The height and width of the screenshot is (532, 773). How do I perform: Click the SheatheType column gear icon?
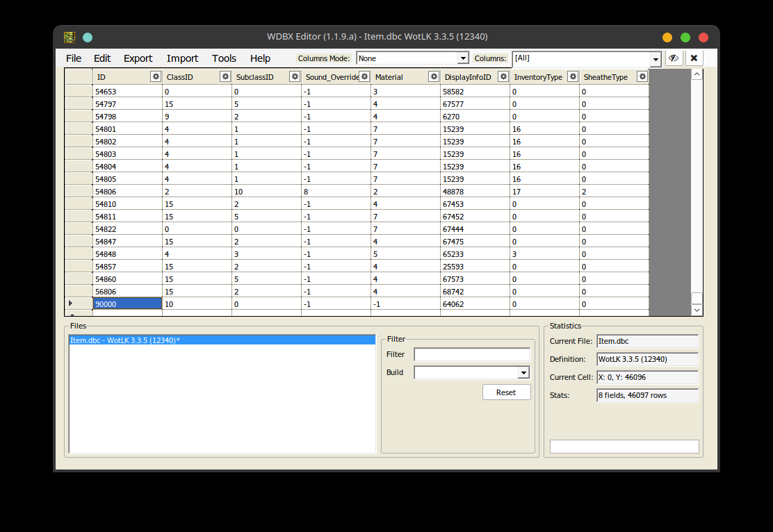[x=642, y=77]
